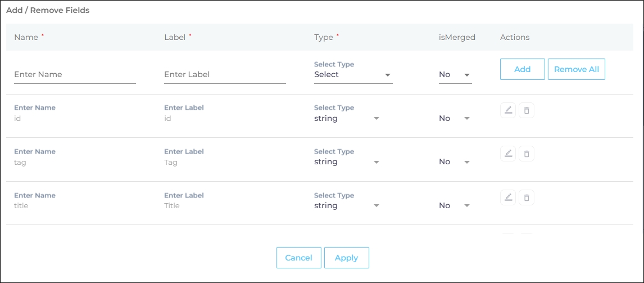This screenshot has width=644, height=283.
Task: Focus the Enter Name input field
Action: (x=75, y=75)
